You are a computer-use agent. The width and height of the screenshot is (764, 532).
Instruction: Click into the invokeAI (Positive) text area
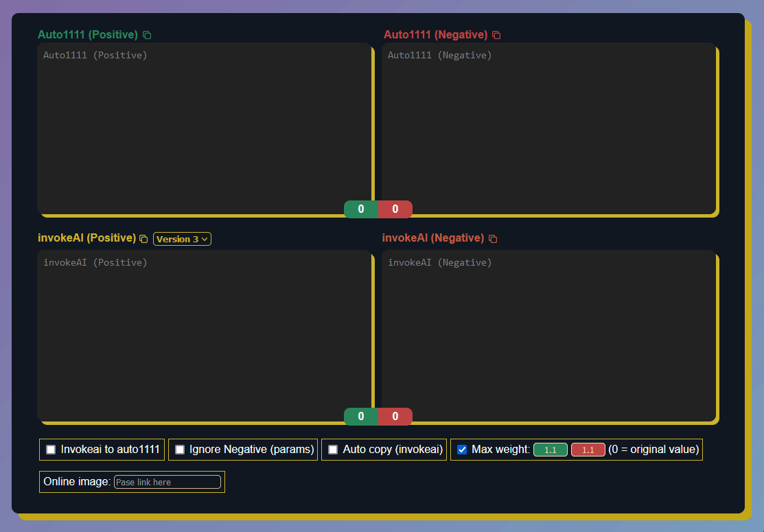[x=204, y=336]
